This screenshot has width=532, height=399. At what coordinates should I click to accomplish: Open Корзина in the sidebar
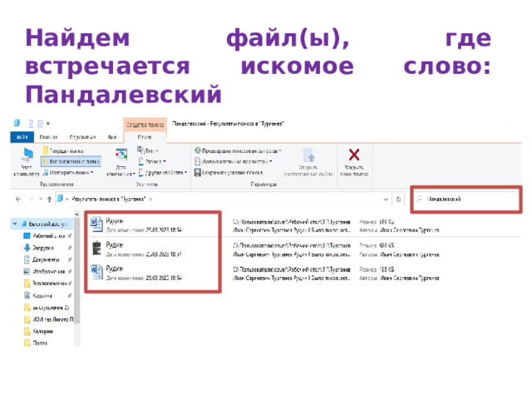tap(42, 296)
